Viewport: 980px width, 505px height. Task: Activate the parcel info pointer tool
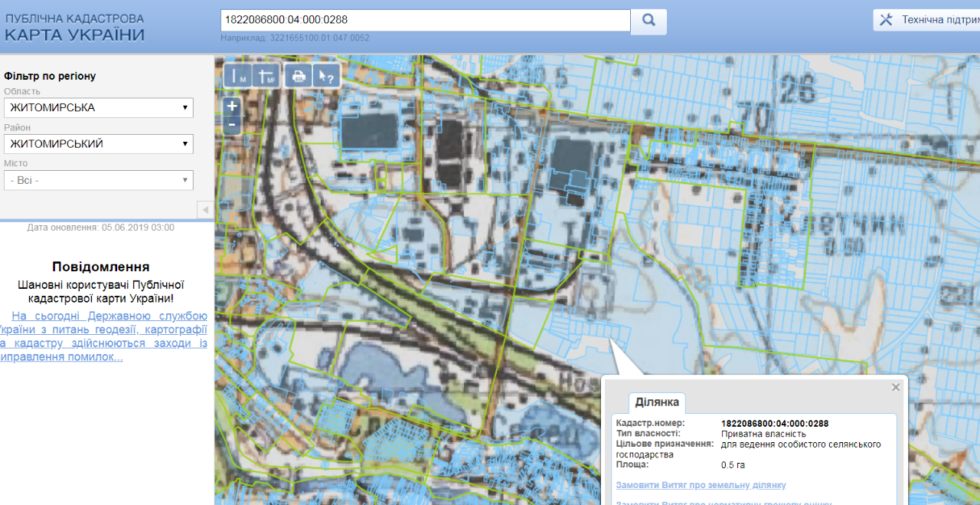326,76
